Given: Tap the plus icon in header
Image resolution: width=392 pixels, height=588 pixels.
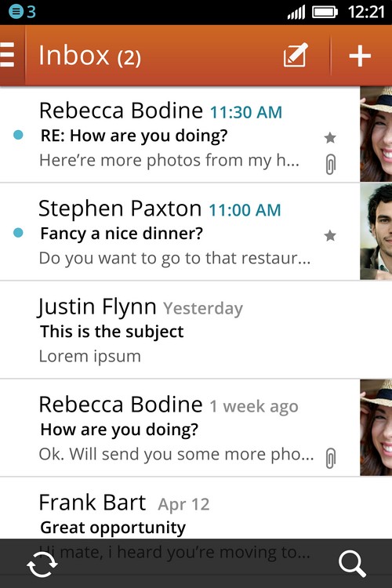Looking at the screenshot, I should pyautogui.click(x=360, y=56).
